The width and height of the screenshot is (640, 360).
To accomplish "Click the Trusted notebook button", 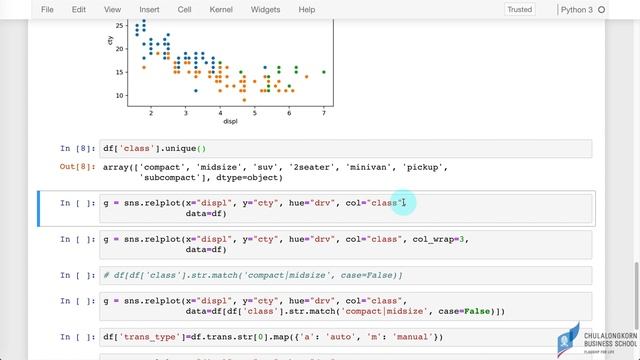I will [520, 9].
